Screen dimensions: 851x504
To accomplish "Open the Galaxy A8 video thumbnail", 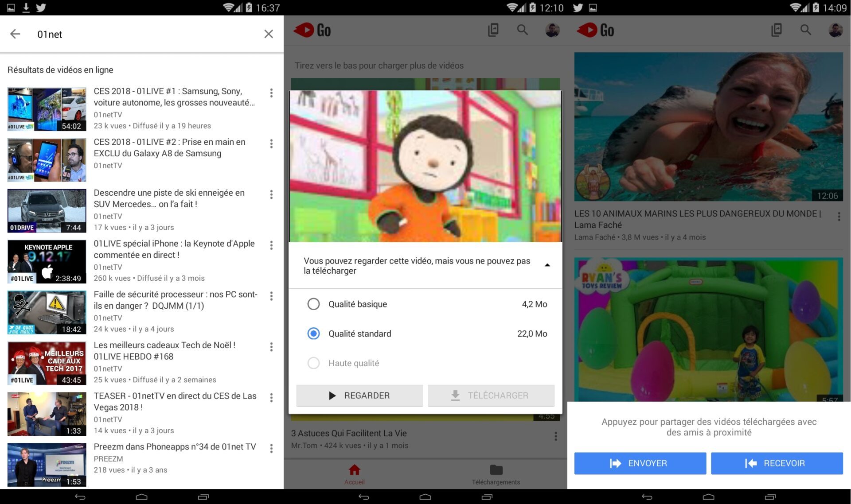I will (x=47, y=160).
